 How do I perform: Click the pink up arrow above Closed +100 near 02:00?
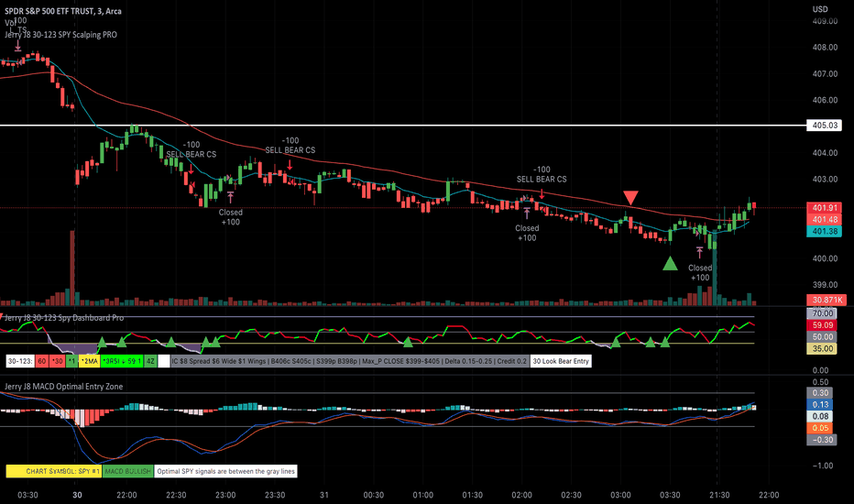(x=527, y=213)
